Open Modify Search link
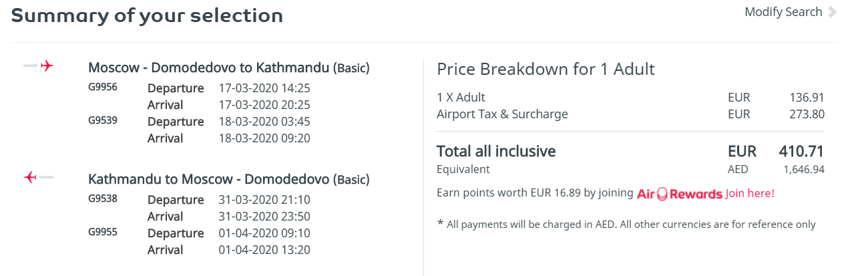 tap(783, 12)
